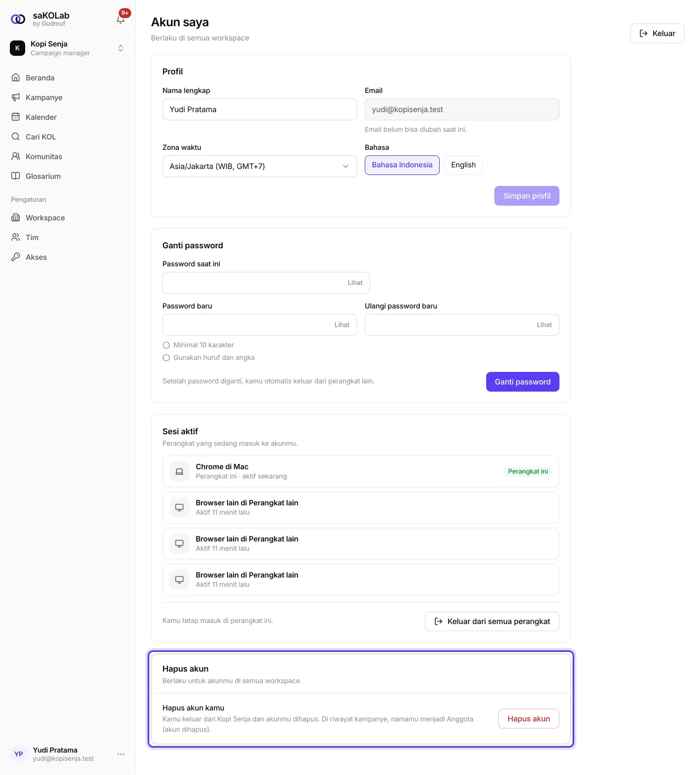Screen dimensions: 700x775
Task: Click the Ganti password button
Action: tap(522, 382)
